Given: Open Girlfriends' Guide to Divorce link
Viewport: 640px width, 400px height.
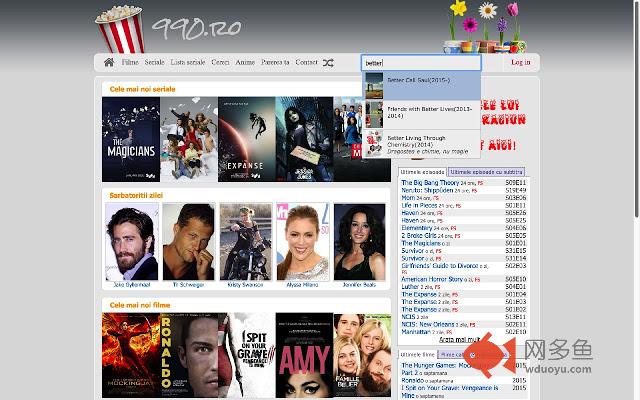Looking at the screenshot, I should (440, 266).
